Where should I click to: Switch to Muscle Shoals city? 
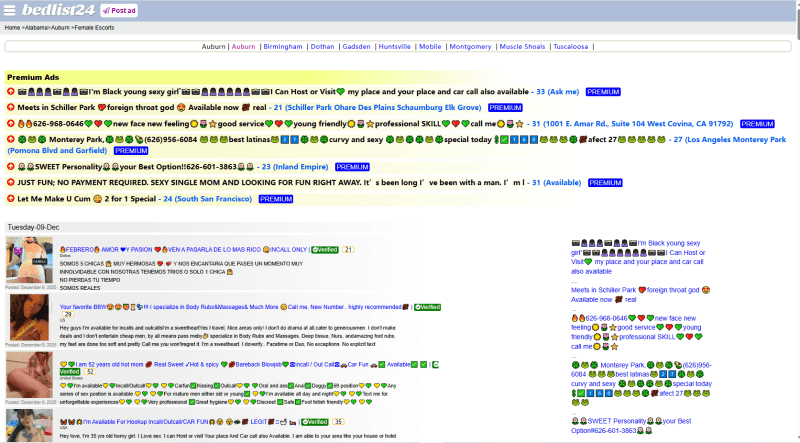[x=522, y=46]
